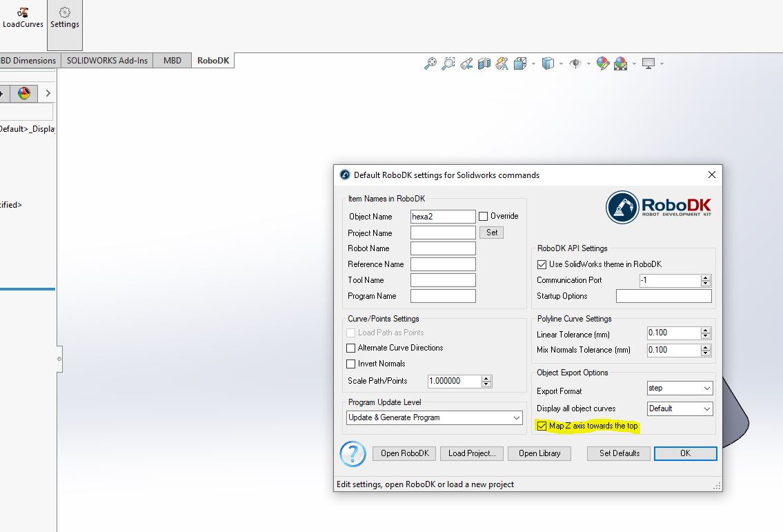Toggle Use SolidWorks theme in RoboDK
Screen dimensions: 783x532
pos(542,264)
